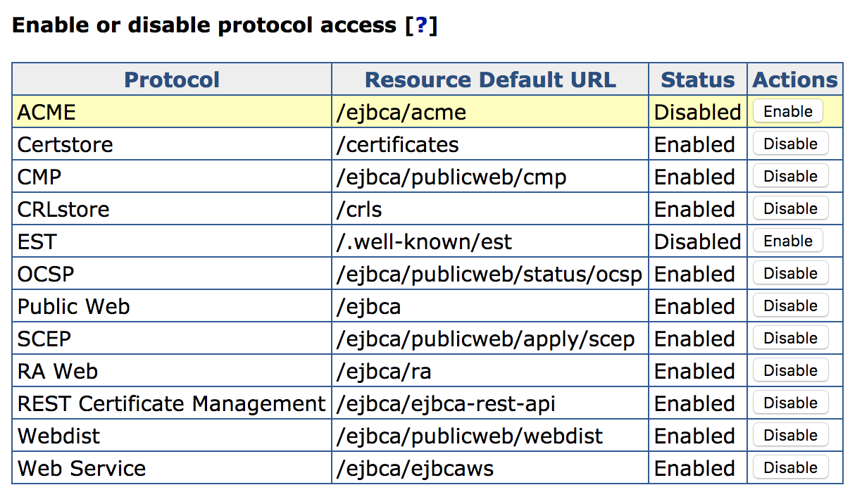Click the Resource Default URL header
Image resolution: width=862 pixels, height=504 pixels.
tap(490, 80)
